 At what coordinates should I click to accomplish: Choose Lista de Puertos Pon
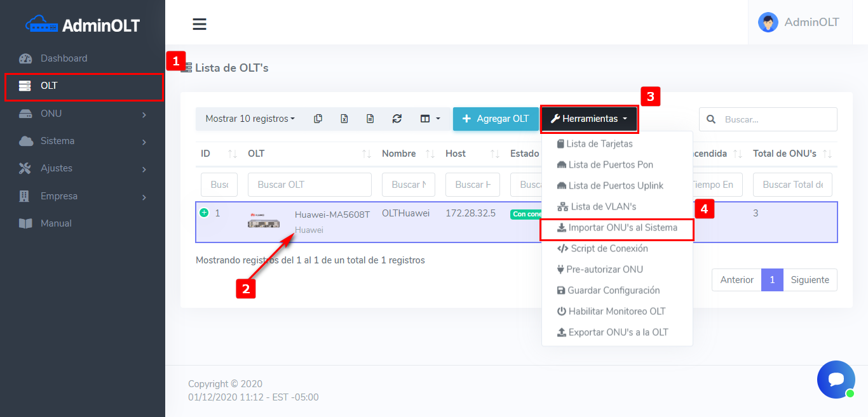(x=610, y=165)
